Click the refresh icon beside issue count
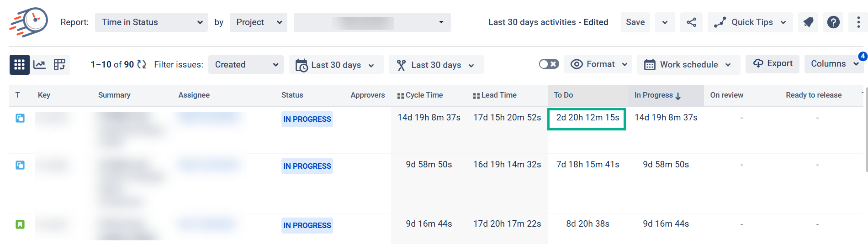This screenshot has width=868, height=244. [x=142, y=65]
